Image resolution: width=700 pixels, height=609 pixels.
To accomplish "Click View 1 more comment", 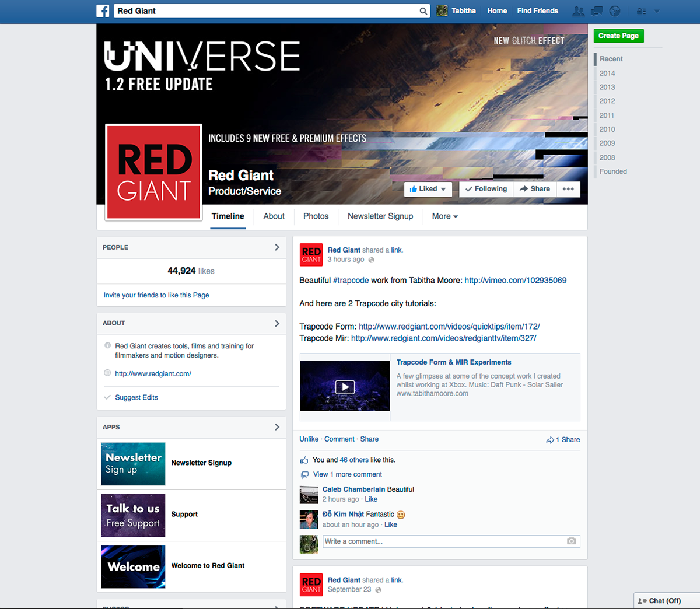I will click(348, 475).
